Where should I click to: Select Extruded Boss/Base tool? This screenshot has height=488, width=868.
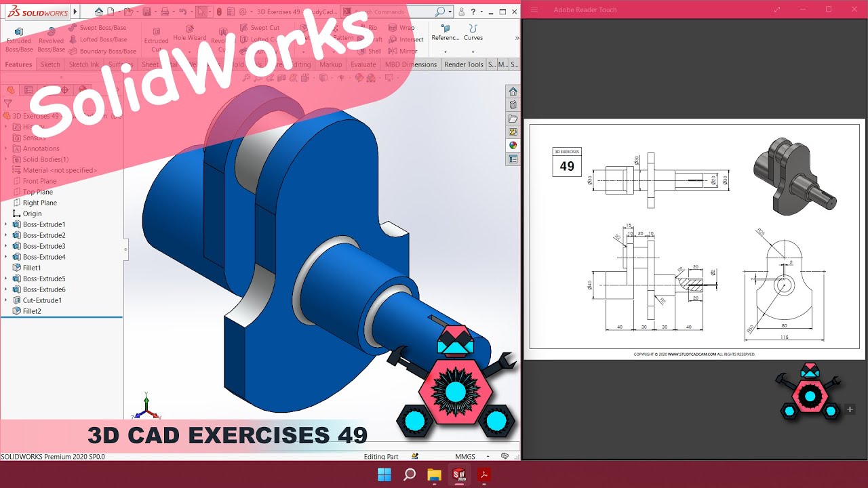[19, 41]
